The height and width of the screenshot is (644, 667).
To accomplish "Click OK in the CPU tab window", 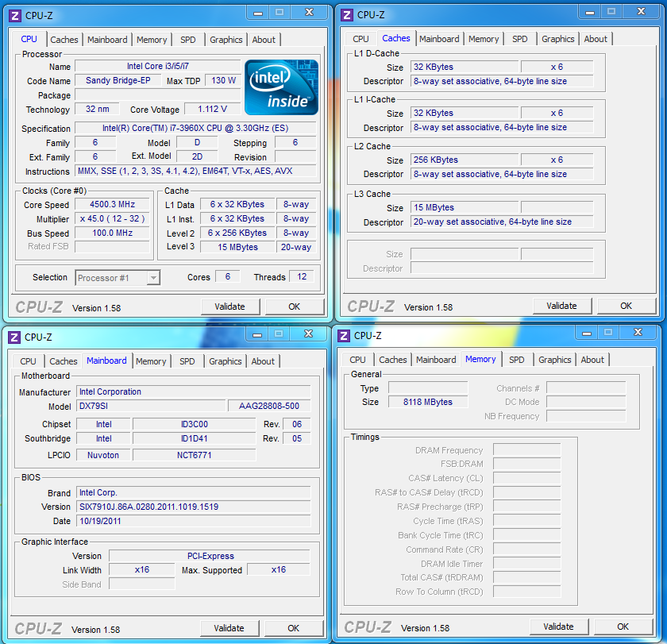I will pos(295,307).
